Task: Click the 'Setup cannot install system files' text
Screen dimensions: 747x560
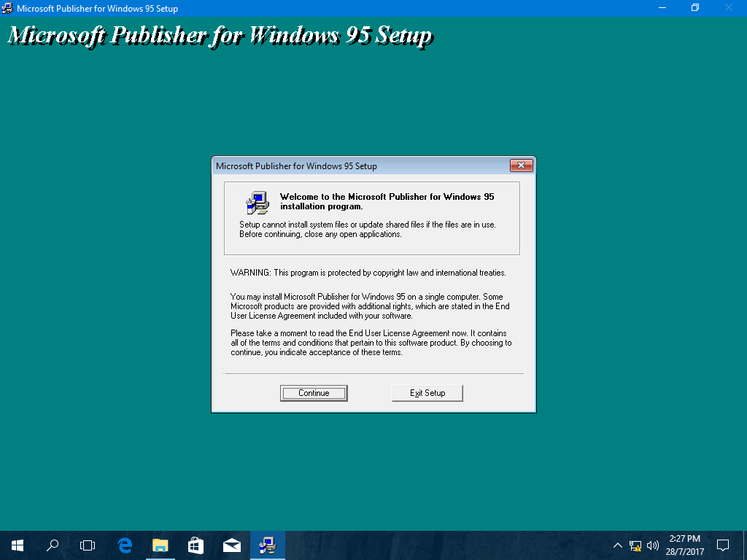Action: click(368, 229)
